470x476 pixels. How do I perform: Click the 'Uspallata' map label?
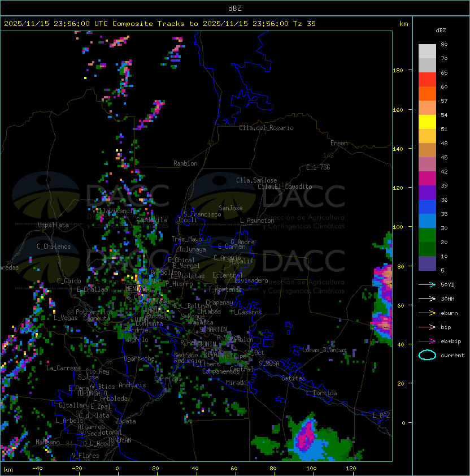pos(53,225)
